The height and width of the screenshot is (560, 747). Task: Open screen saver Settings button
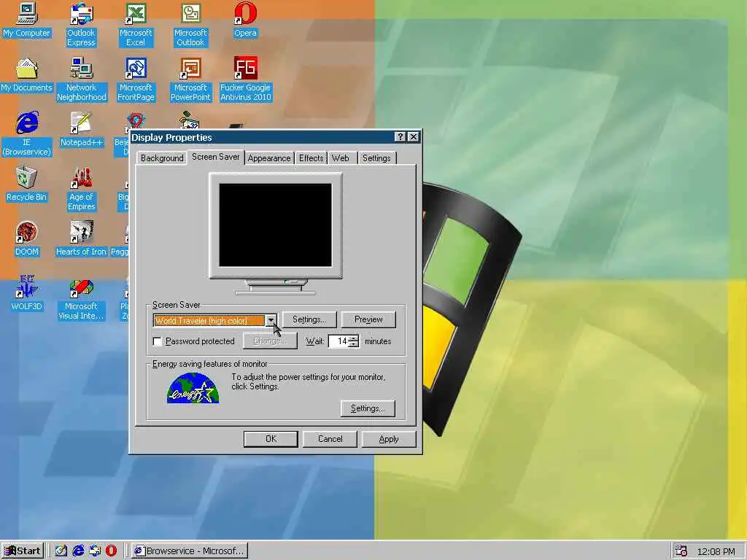(309, 319)
